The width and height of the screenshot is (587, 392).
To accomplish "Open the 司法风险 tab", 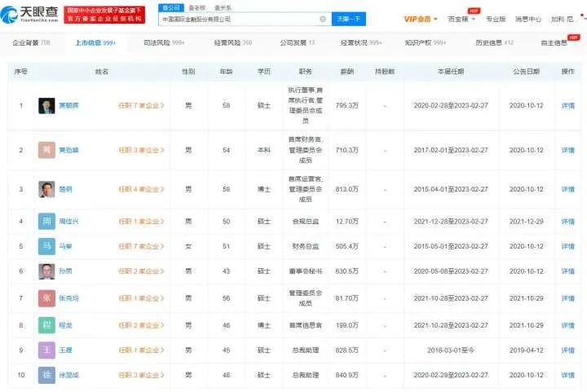I will tap(164, 42).
